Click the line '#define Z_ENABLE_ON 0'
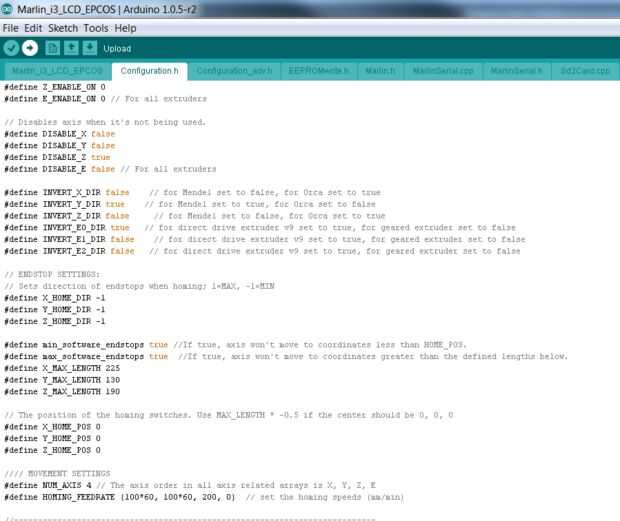Image resolution: width=620 pixels, height=521 pixels. [x=55, y=87]
